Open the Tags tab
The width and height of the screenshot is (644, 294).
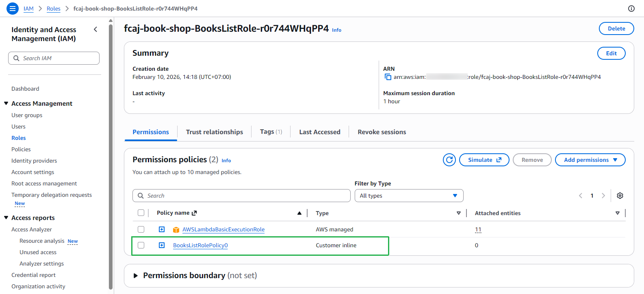point(271,132)
